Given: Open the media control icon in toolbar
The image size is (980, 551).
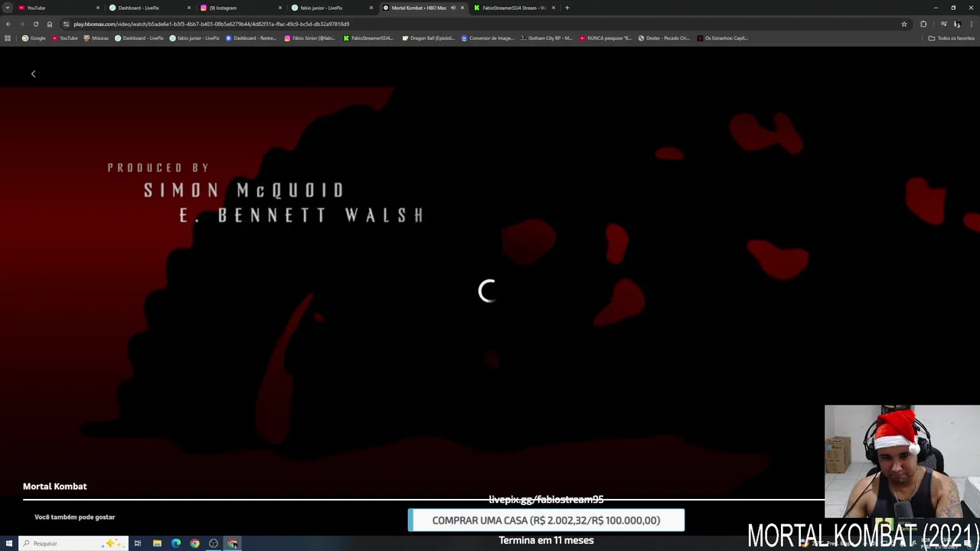Looking at the screenshot, I should (x=943, y=24).
